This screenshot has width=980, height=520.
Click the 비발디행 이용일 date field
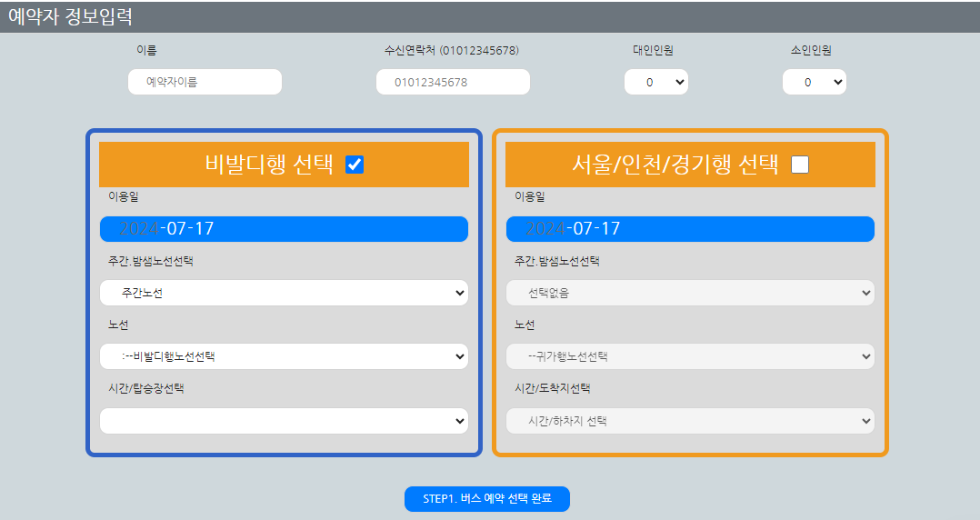click(x=284, y=229)
